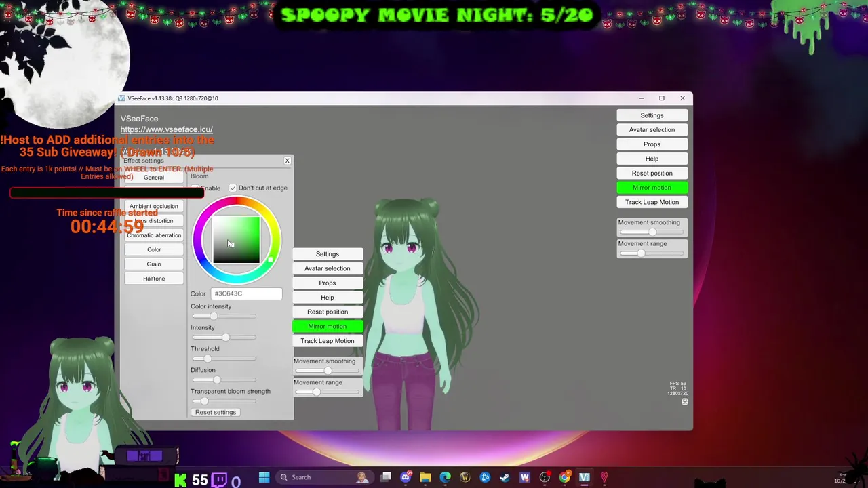Open the Windows Start menu
The image size is (868, 488).
264,477
